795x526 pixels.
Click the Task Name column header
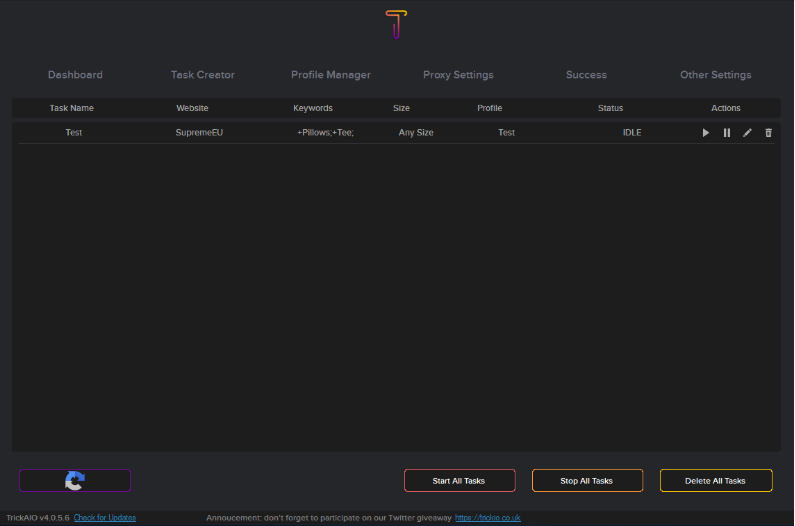point(71,108)
